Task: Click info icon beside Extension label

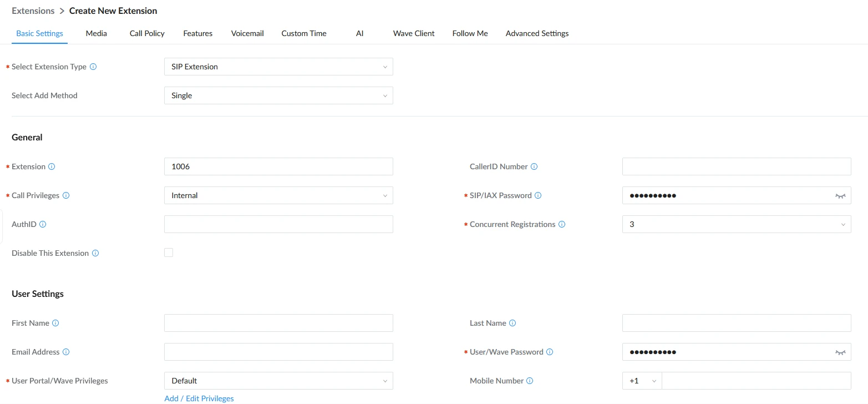Action: [x=52, y=166]
